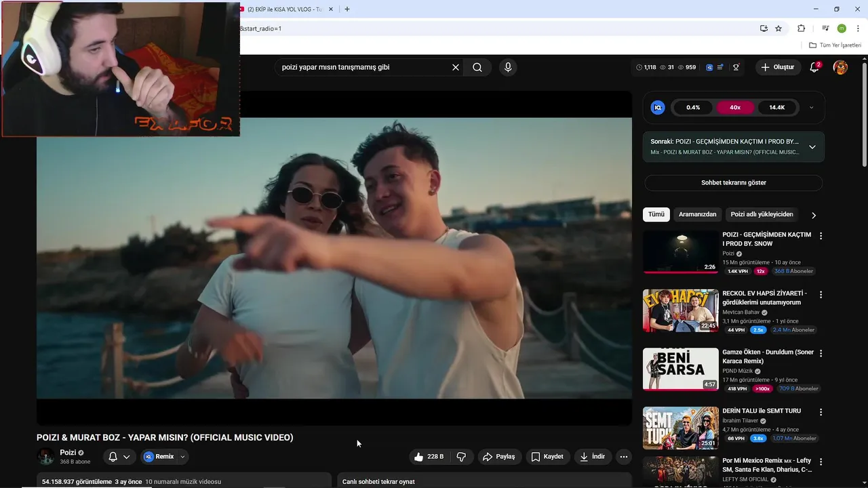
Task: Click the Oluştur create button
Action: coord(777,67)
